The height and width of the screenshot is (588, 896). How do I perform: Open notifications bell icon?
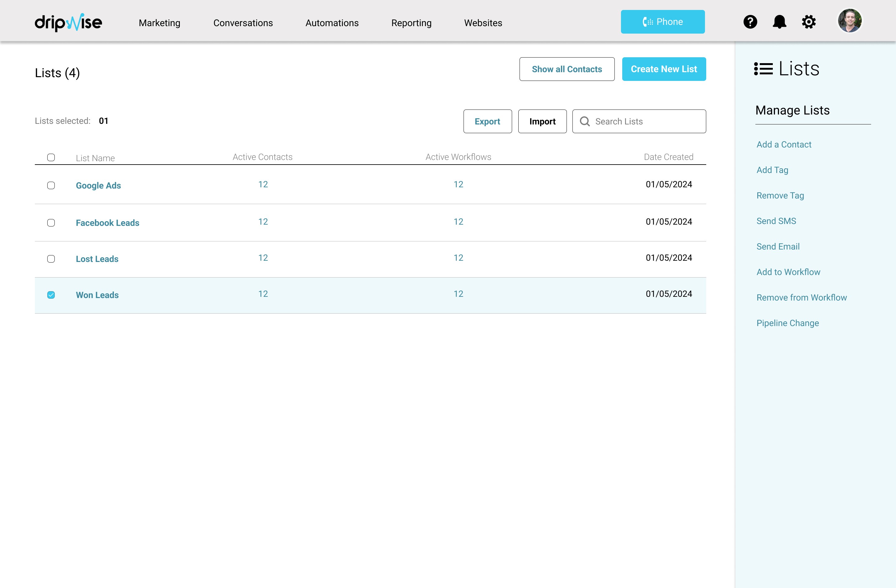click(x=779, y=22)
